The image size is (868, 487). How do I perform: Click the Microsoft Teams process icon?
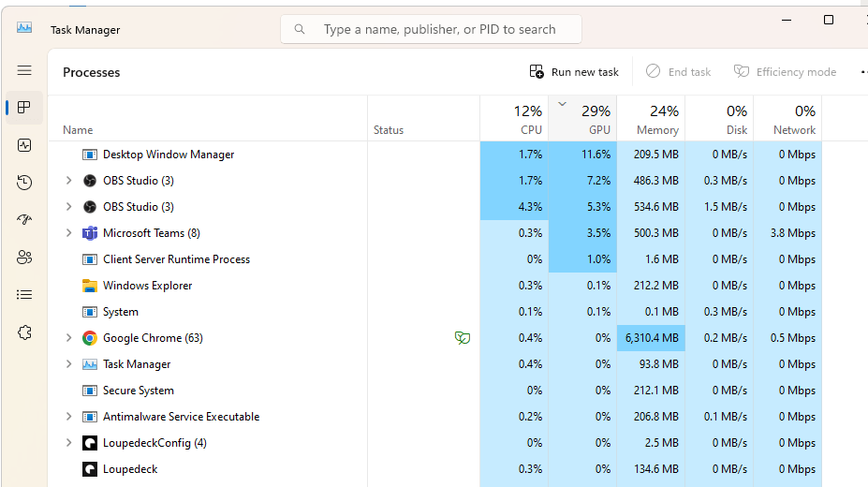click(90, 233)
